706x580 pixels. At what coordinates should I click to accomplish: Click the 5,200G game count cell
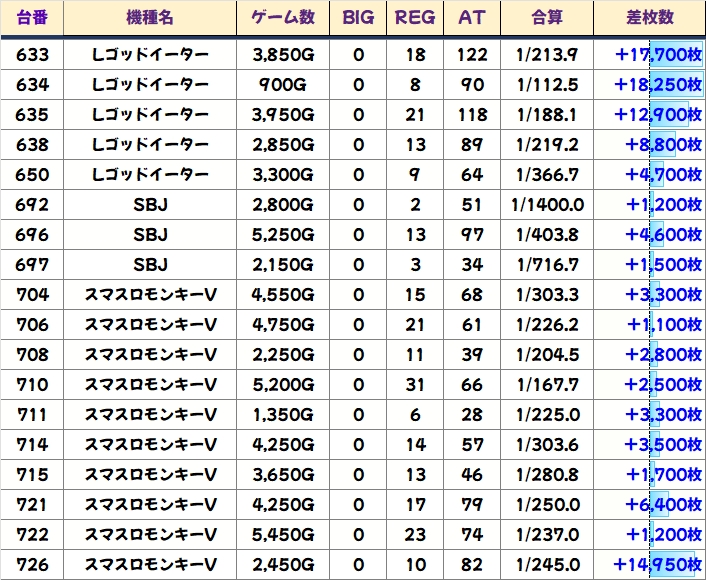pyautogui.click(x=283, y=385)
